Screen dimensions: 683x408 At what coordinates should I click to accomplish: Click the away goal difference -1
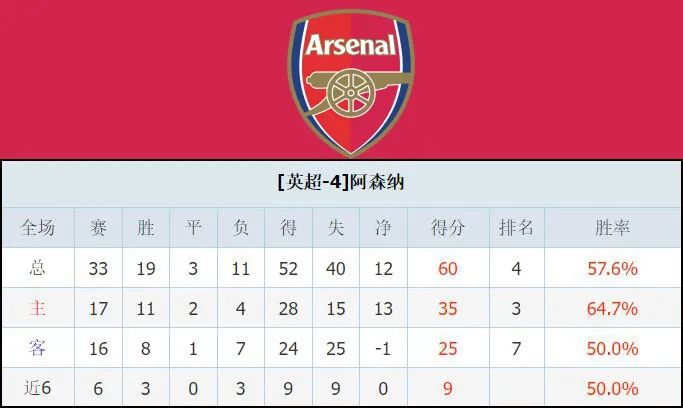pyautogui.click(x=383, y=348)
